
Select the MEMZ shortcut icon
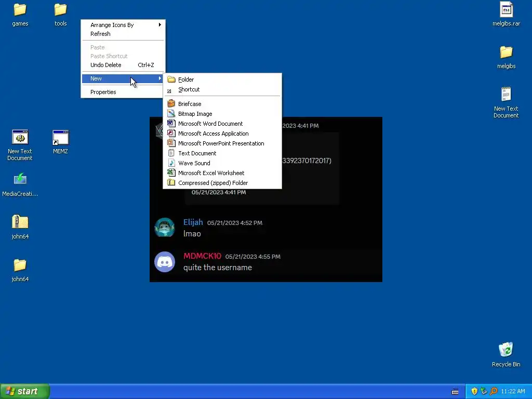point(60,137)
